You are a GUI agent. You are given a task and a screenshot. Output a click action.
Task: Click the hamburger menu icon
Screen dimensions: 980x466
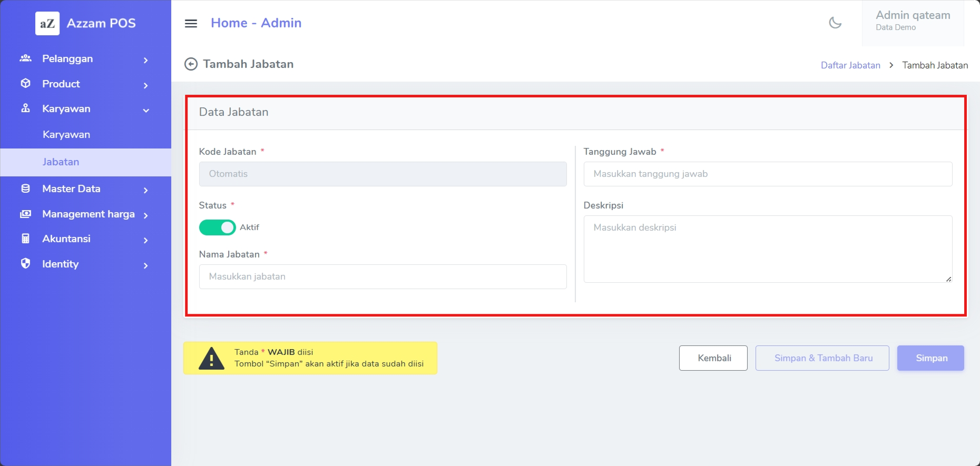coord(190,24)
